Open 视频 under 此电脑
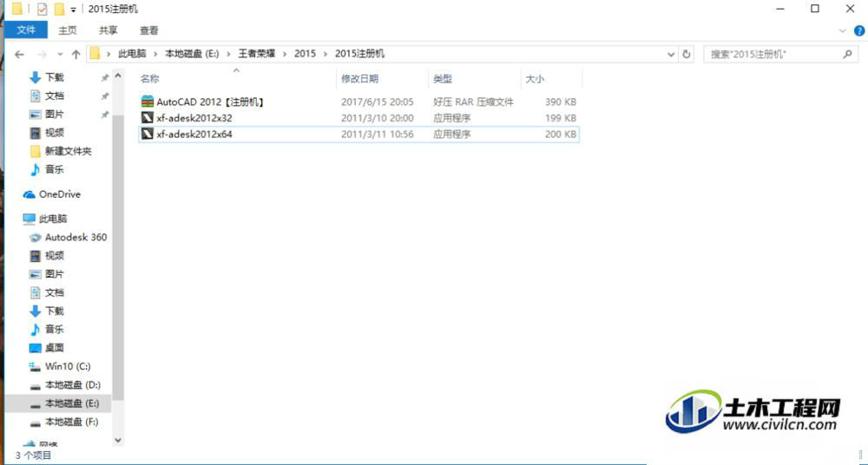Screen dimensions: 868x465 tap(54, 255)
